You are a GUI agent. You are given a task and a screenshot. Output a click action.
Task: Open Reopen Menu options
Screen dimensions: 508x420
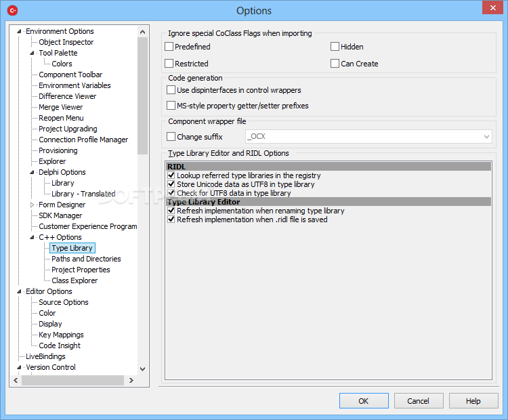(x=61, y=118)
